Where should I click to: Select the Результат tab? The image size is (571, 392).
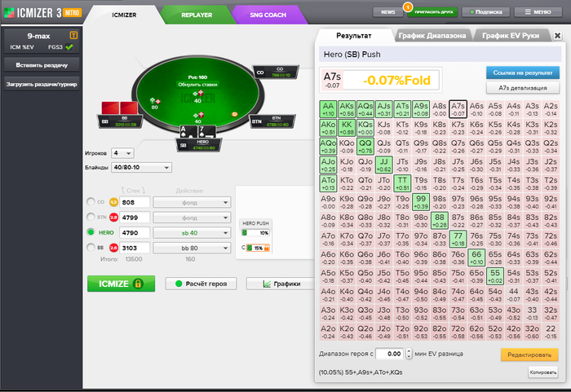pyautogui.click(x=353, y=35)
